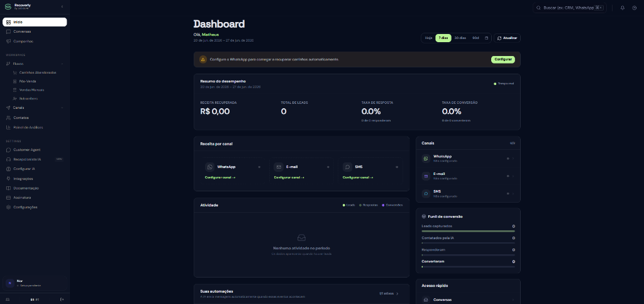Open Carrinhos Abandonados flow

pos(38,73)
